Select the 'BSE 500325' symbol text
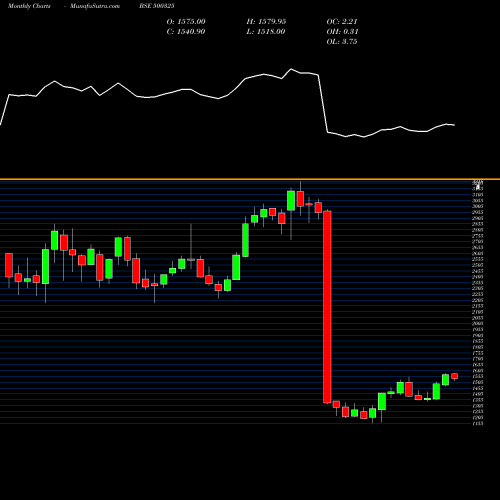Screen dimensions: 500x500 coord(157,6)
